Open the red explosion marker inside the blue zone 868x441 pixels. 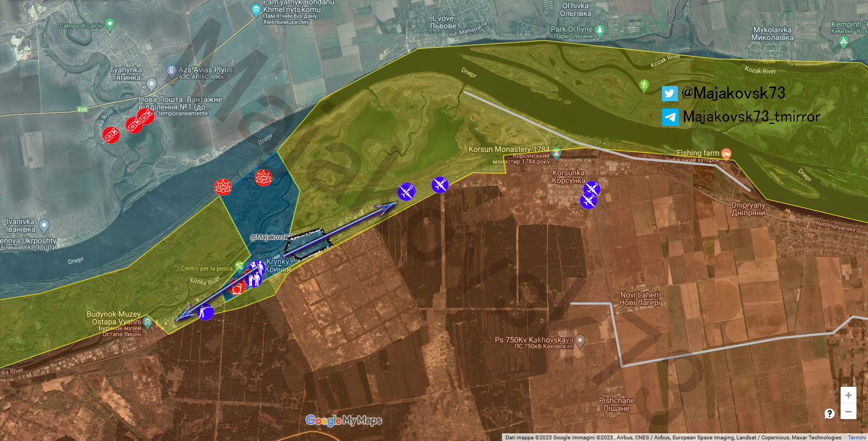[x=264, y=177]
